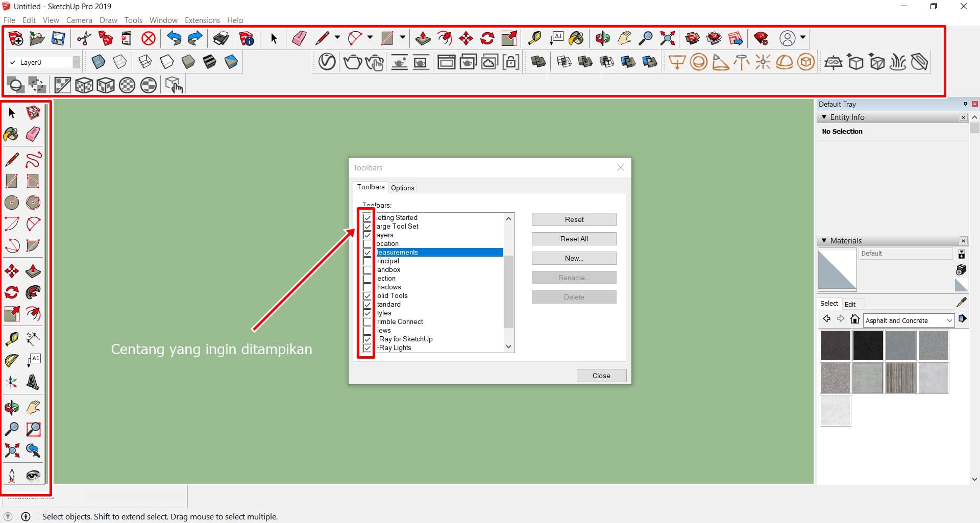This screenshot has height=523, width=980.
Task: Open the Layer0 dropdown
Action: [76, 62]
